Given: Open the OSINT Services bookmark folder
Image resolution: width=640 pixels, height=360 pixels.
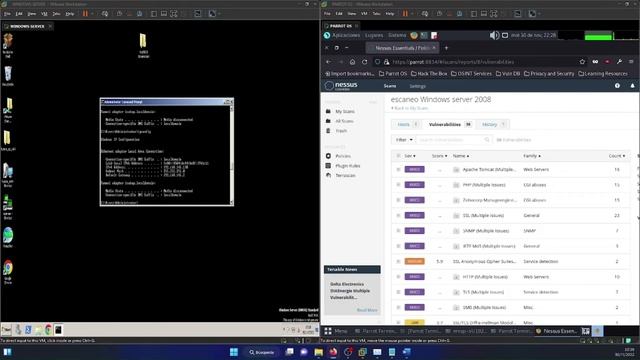Looking at the screenshot, I should click(471, 74).
